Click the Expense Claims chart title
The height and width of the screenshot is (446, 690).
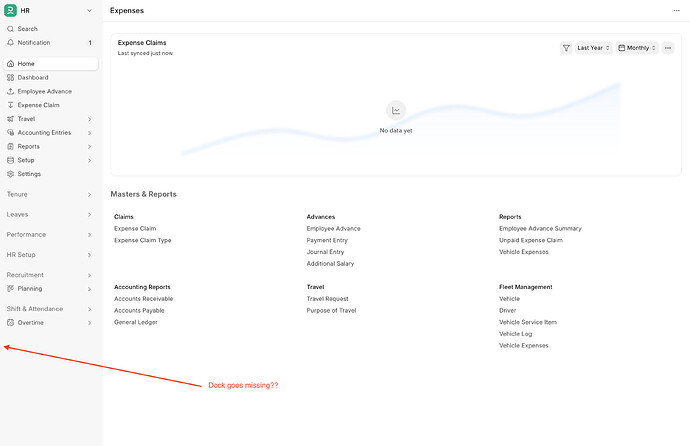click(x=142, y=43)
